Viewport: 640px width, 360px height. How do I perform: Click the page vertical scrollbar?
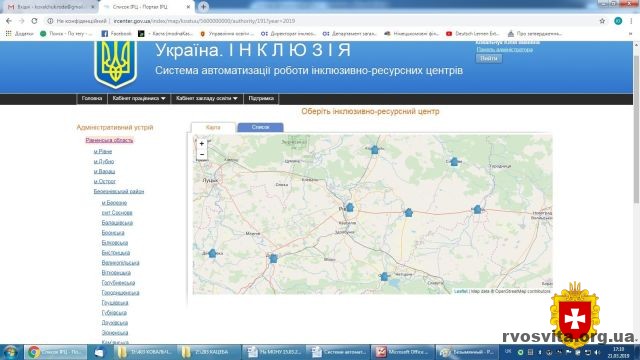click(x=636, y=122)
